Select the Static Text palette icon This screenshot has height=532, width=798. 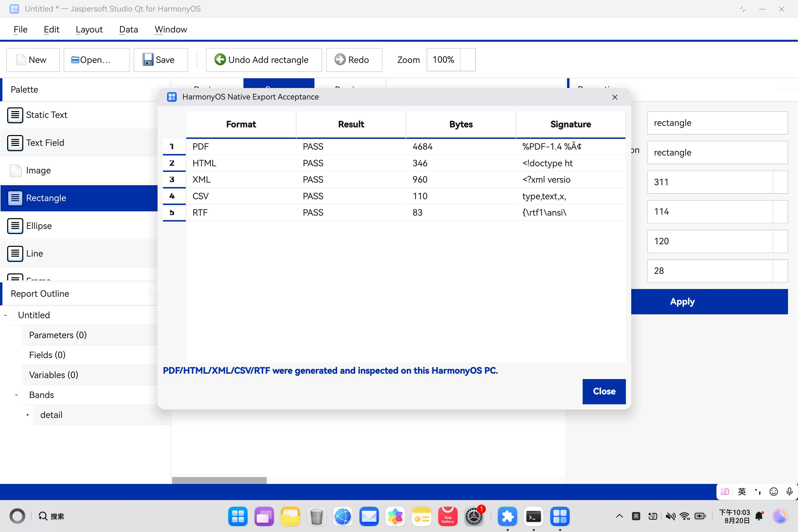[x=15, y=115]
